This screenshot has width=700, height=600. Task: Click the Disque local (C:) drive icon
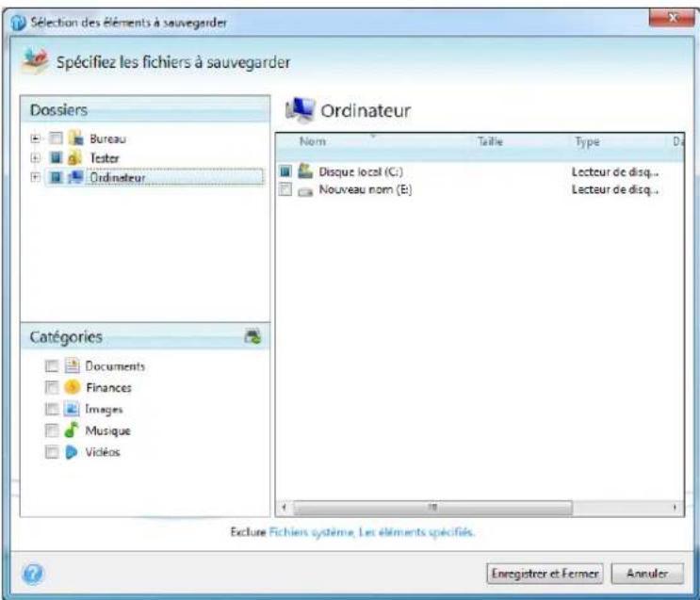[305, 171]
